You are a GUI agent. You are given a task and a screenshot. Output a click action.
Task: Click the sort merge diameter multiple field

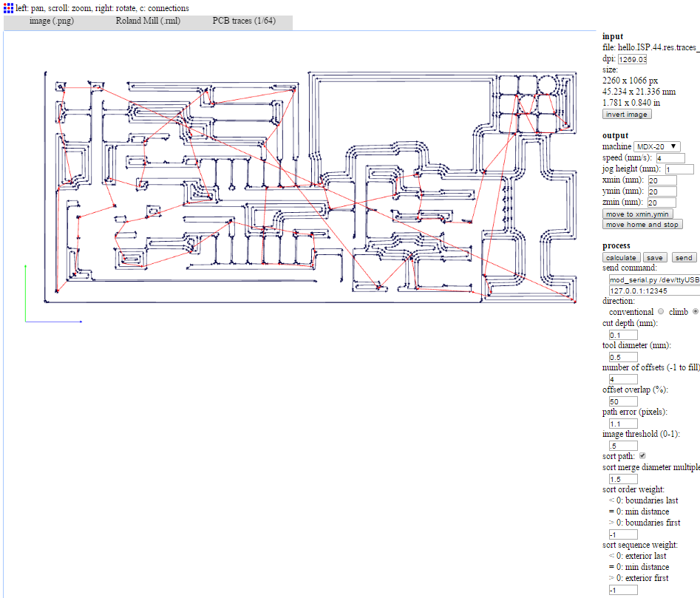point(623,479)
